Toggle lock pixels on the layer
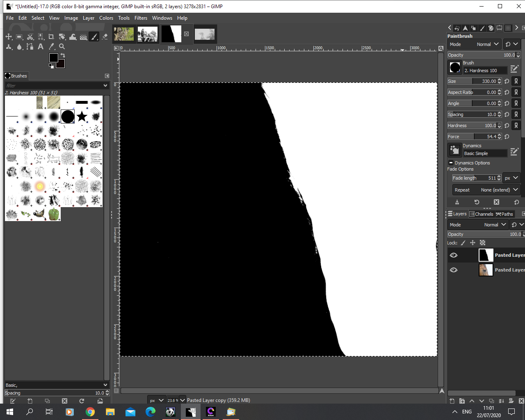 point(463,243)
